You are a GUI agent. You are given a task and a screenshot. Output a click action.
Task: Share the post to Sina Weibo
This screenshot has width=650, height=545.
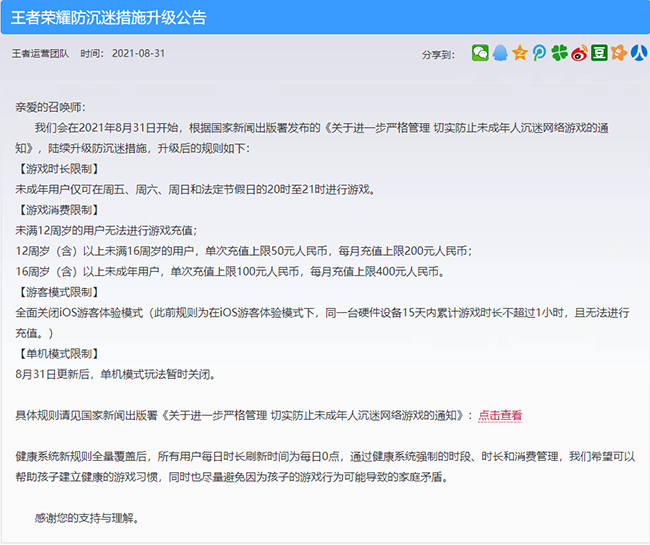point(580,53)
